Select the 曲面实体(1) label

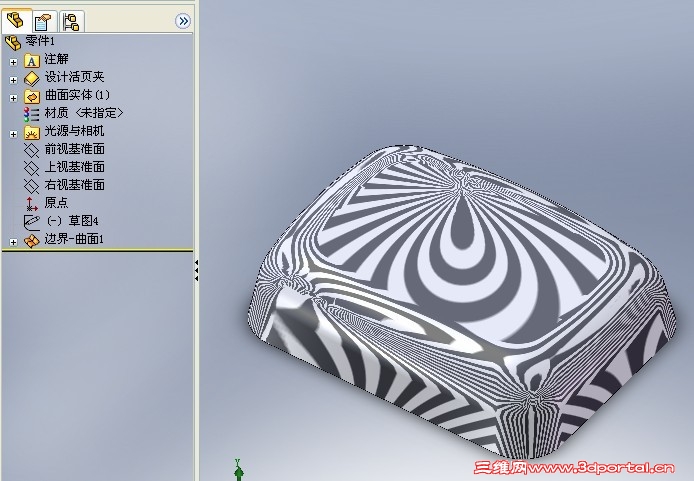coord(77,95)
